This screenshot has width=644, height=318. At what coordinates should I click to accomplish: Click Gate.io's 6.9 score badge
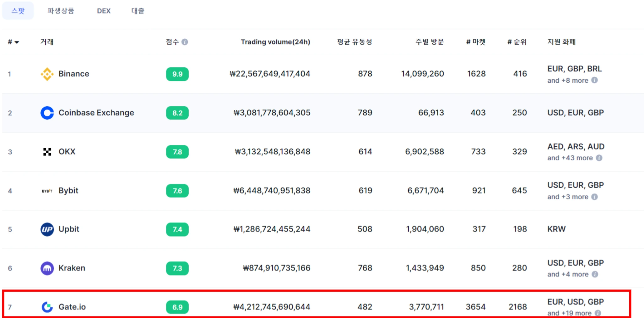[177, 307]
